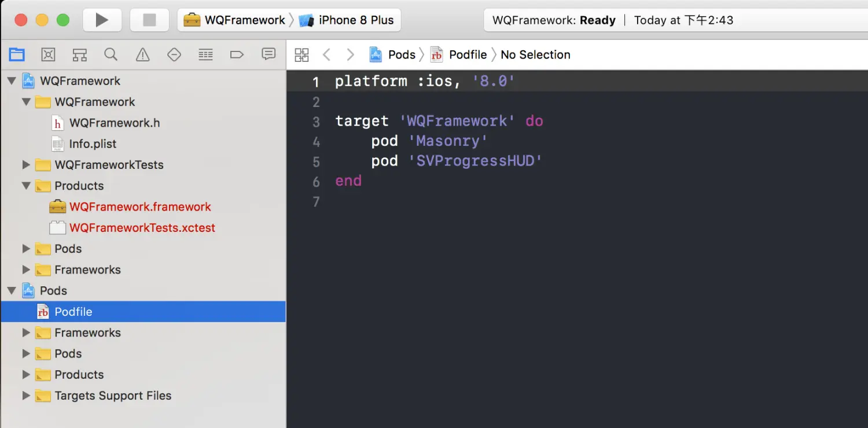Open the Issue navigator warning icon
This screenshot has width=868, height=428.
142,55
